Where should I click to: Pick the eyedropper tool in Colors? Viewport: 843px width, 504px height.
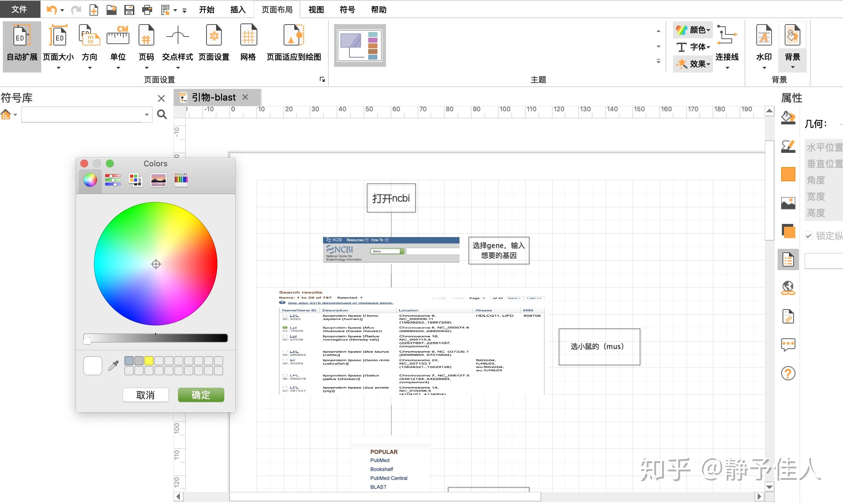coord(113,366)
